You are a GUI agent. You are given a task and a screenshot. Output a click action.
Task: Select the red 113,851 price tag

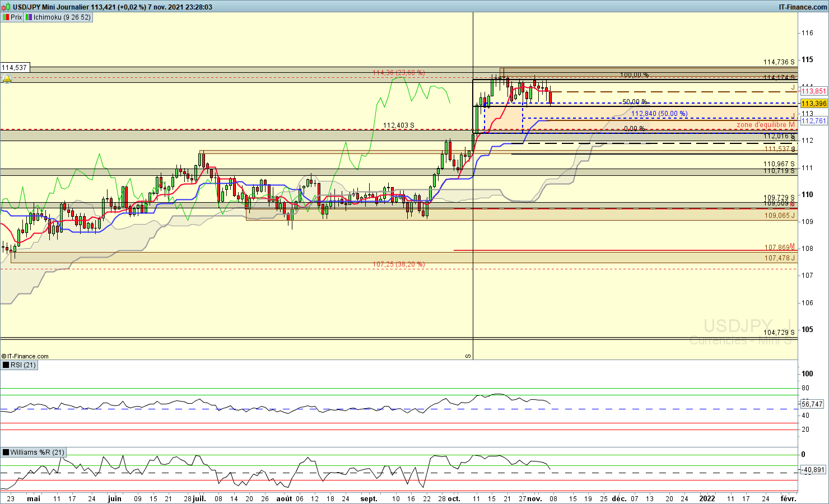[x=814, y=91]
